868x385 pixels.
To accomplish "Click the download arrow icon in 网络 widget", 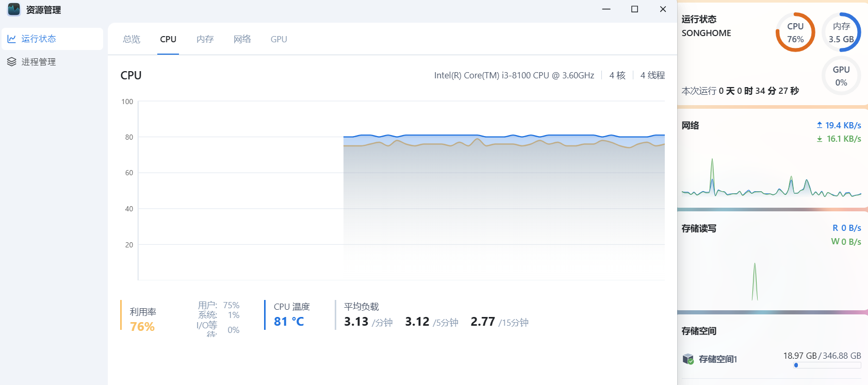I will tap(820, 139).
